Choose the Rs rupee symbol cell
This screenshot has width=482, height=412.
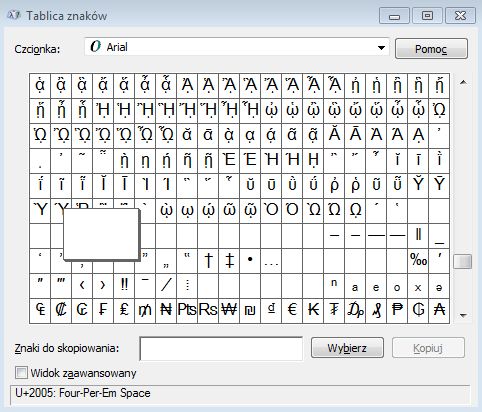click(208, 310)
